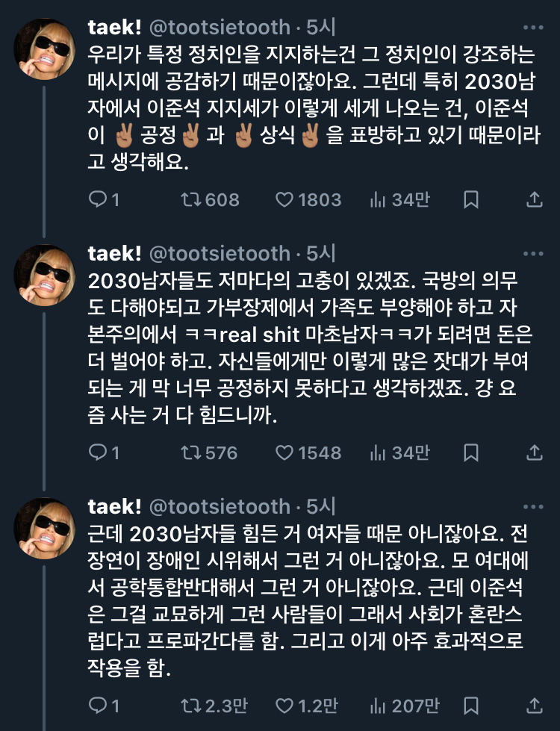Open taek! profile from first tweet's name
This screenshot has width=560, height=731.
[114, 28]
